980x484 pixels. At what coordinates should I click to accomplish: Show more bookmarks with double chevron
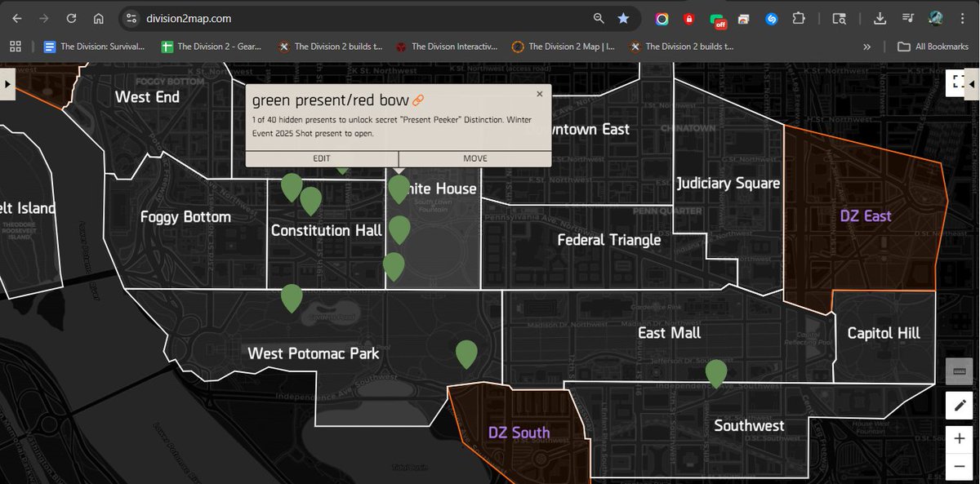click(x=866, y=47)
